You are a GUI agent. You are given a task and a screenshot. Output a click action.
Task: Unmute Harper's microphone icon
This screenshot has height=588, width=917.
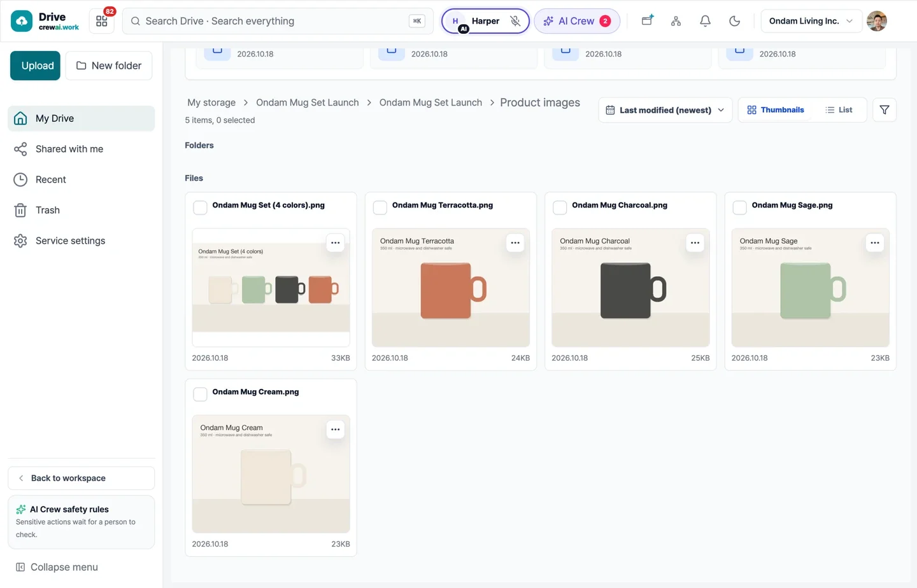tap(515, 21)
